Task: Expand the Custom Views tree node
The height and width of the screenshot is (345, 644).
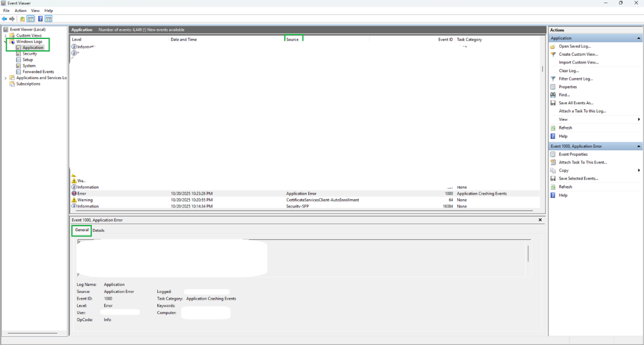Action: [x=5, y=36]
